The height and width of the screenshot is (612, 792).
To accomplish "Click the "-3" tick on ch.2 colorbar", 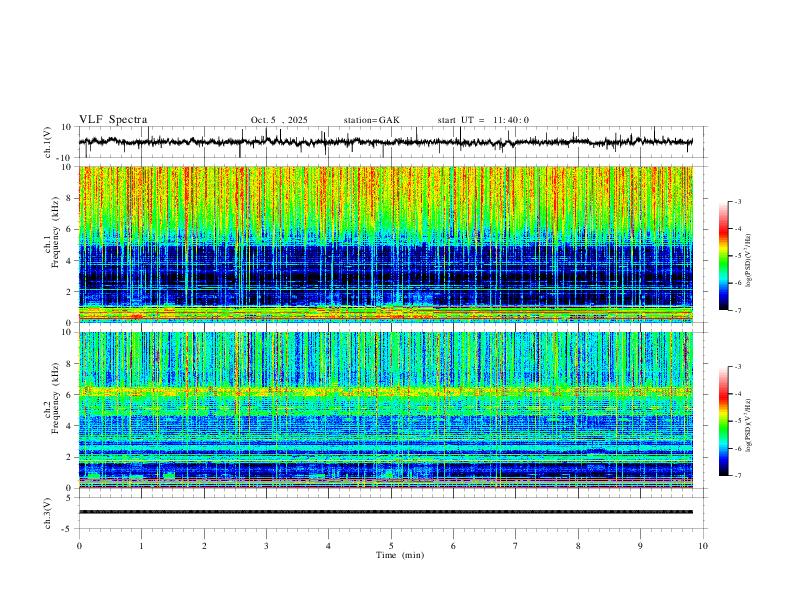I will tap(738, 367).
